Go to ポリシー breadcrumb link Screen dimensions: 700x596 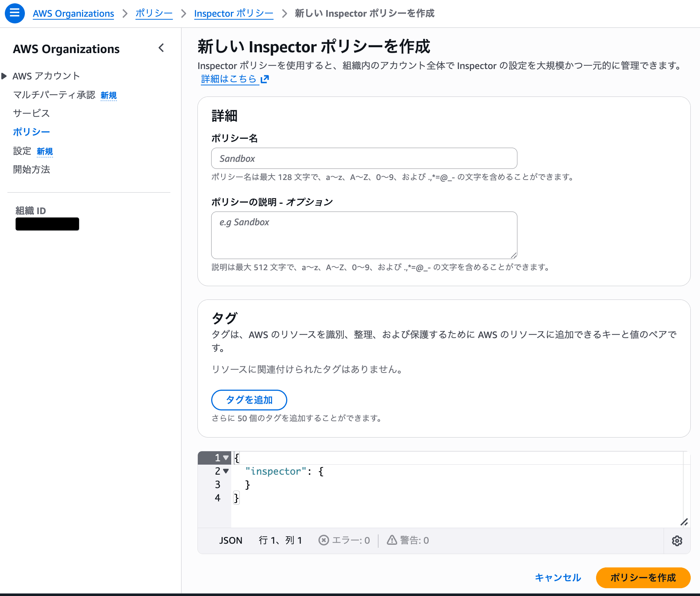tap(154, 14)
